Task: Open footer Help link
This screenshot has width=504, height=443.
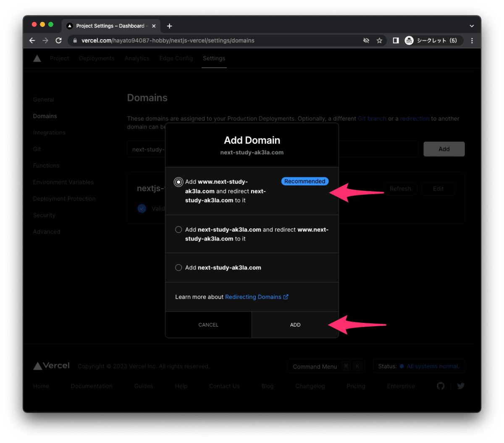Action: 181,386
